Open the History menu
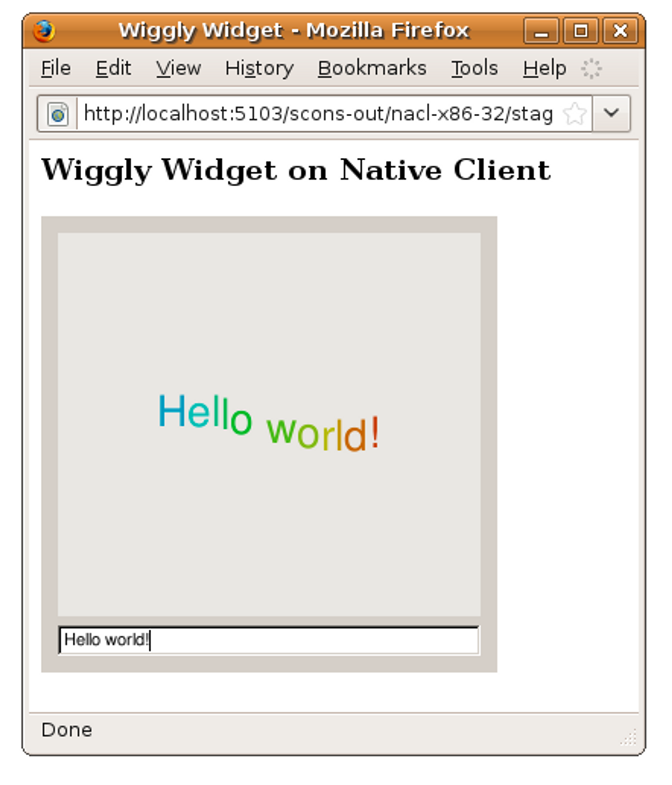Image resolution: width=672 pixels, height=785 pixels. pos(259,69)
